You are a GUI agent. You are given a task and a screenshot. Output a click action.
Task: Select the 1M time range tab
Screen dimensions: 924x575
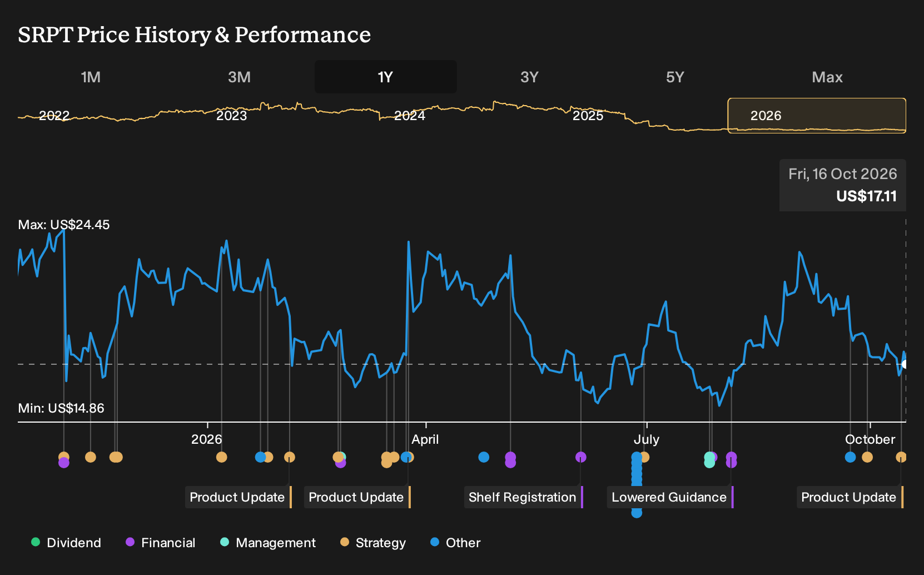91,77
